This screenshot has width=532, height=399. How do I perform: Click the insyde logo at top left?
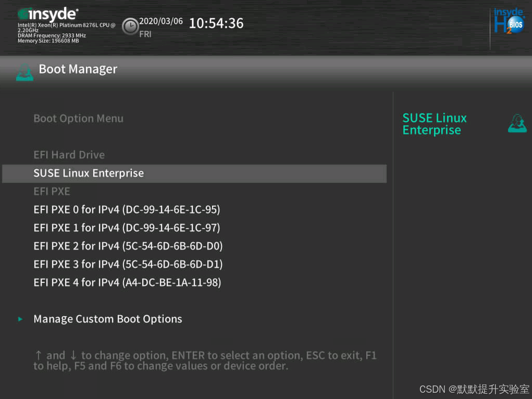[x=48, y=14]
